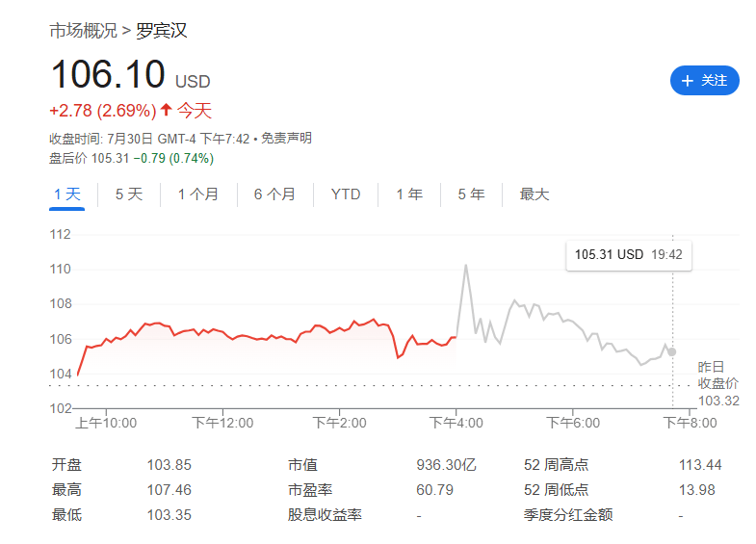This screenshot has width=756, height=544.
Task: Select the 最大 range tab
Action: coord(534,194)
